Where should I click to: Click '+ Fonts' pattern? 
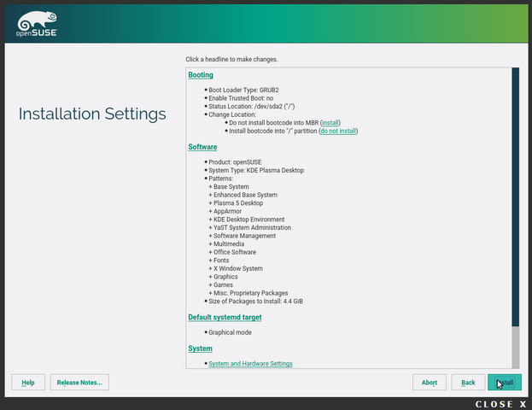click(x=219, y=260)
